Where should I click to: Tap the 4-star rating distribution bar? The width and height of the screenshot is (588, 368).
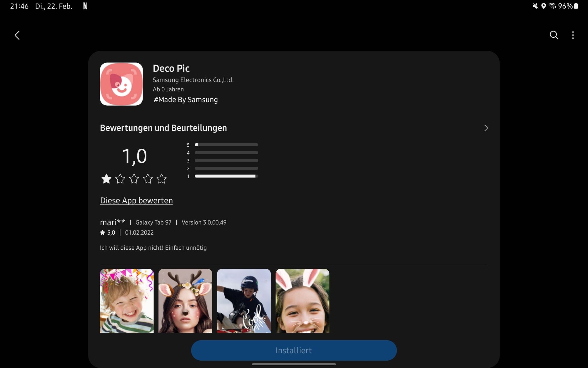[x=226, y=153]
